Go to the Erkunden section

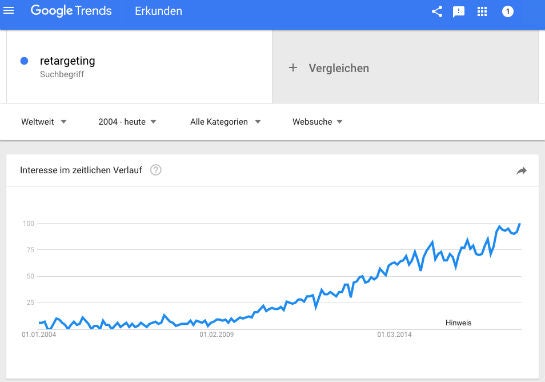coord(158,11)
